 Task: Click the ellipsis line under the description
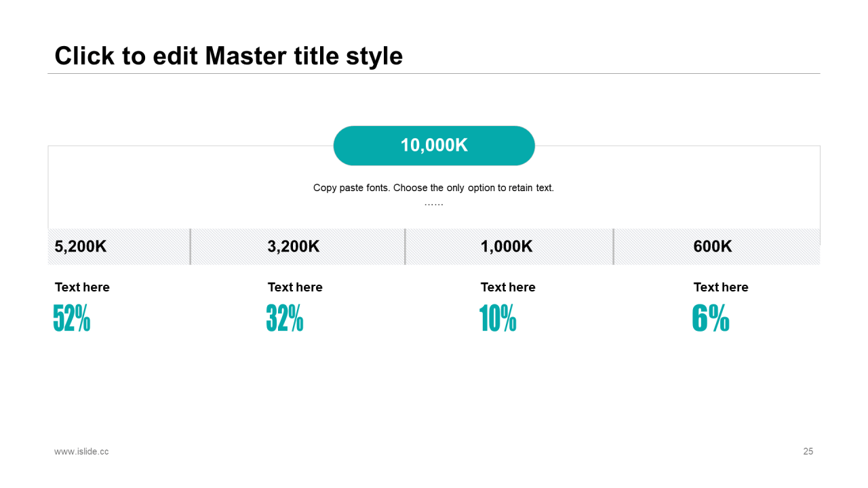(x=434, y=204)
